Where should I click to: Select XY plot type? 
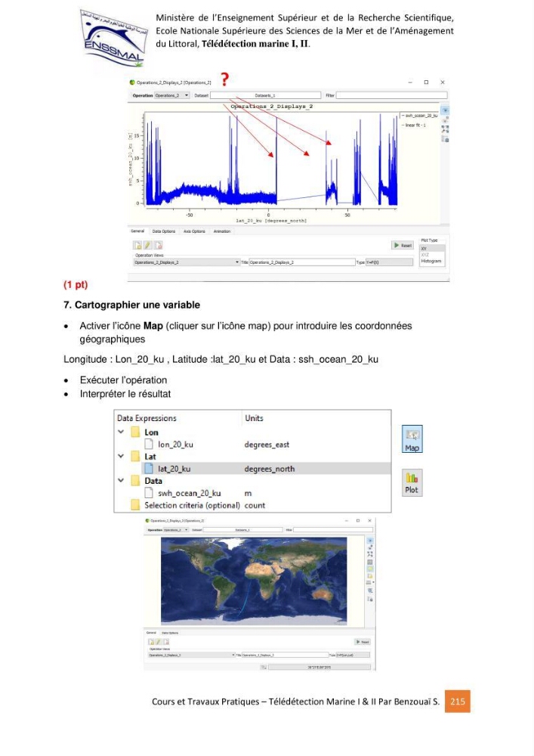[432, 249]
